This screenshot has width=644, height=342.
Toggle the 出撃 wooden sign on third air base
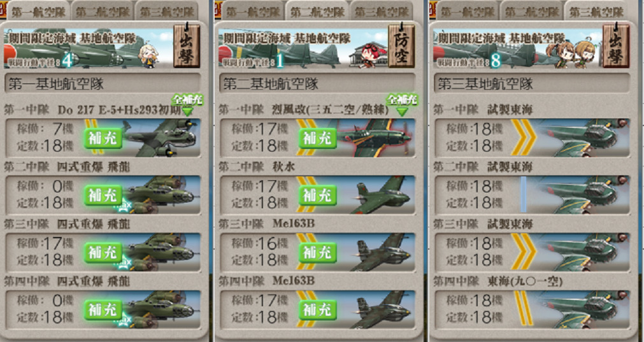[x=616, y=46]
